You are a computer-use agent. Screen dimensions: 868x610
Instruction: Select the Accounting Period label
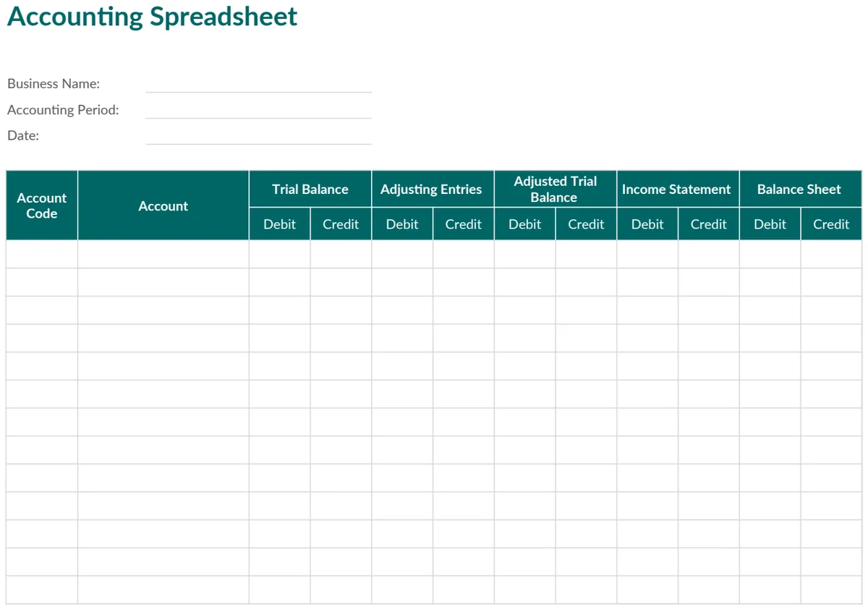point(63,109)
